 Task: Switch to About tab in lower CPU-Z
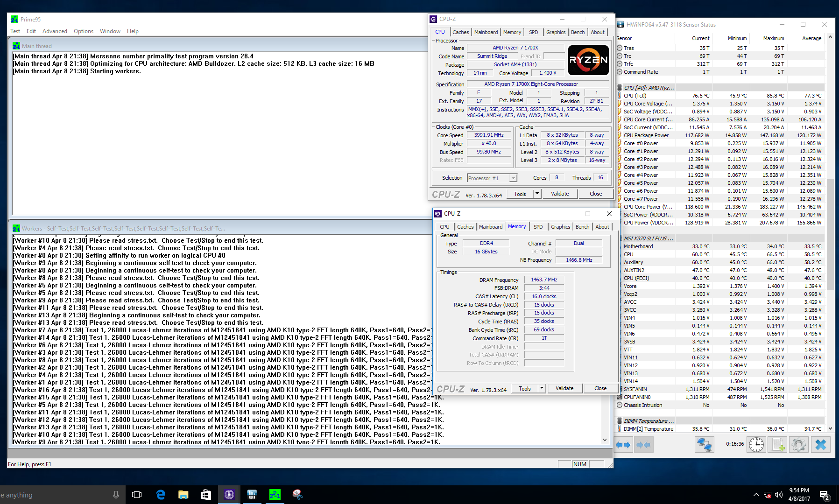pyautogui.click(x=602, y=227)
